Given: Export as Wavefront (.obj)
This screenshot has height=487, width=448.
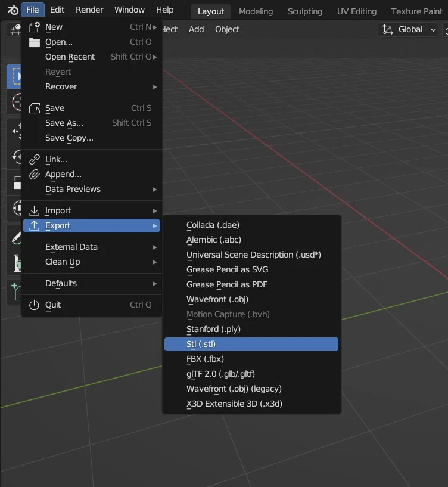Looking at the screenshot, I should [251, 299].
